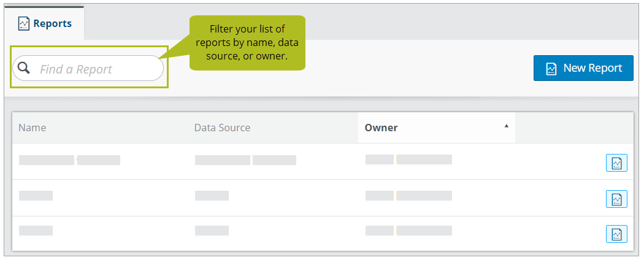Click the third row's owner cell
The image size is (644, 260).
point(408,231)
